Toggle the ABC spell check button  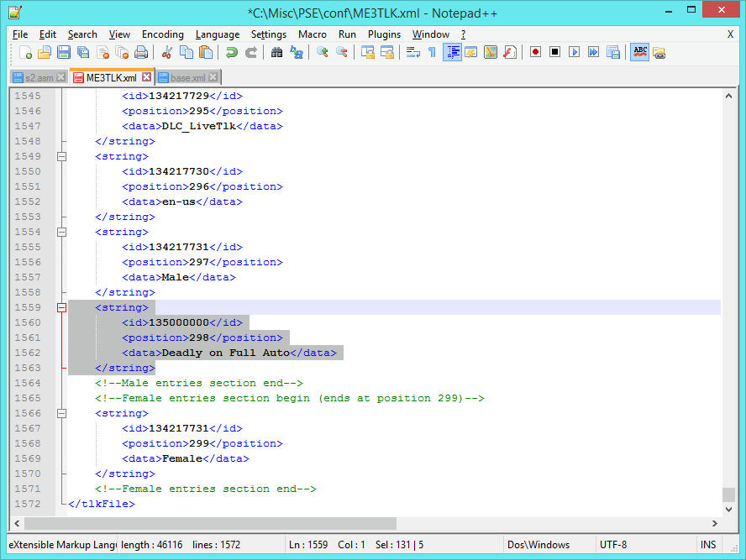pyautogui.click(x=640, y=52)
